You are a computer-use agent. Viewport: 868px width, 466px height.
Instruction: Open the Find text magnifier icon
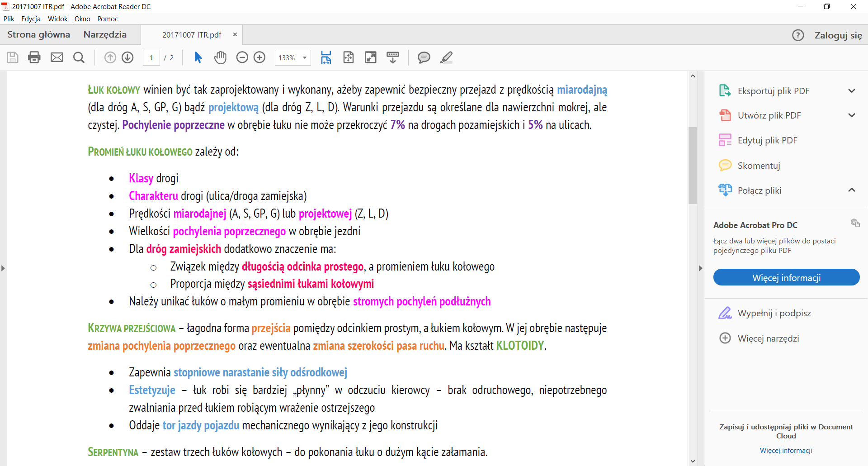[x=79, y=57]
